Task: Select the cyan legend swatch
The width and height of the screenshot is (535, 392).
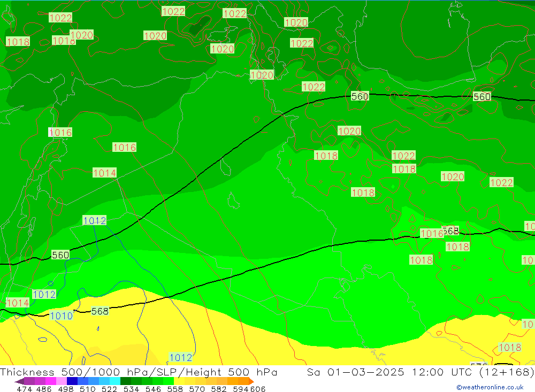Action: point(114,381)
